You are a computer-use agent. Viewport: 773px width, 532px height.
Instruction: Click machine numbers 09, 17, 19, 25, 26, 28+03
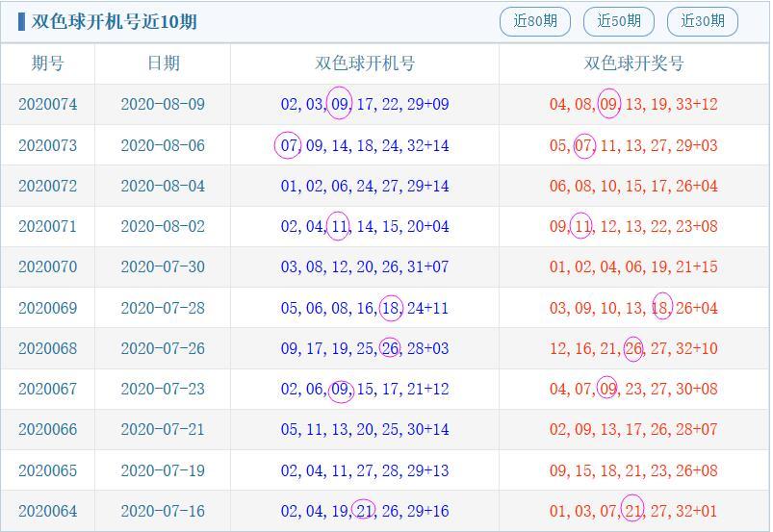click(x=365, y=348)
